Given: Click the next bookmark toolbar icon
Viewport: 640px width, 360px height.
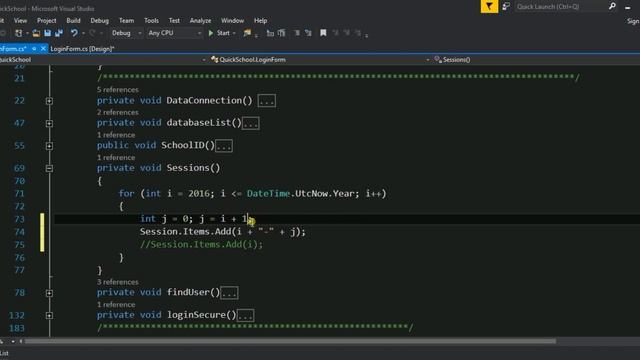Looking at the screenshot, I should 347,33.
